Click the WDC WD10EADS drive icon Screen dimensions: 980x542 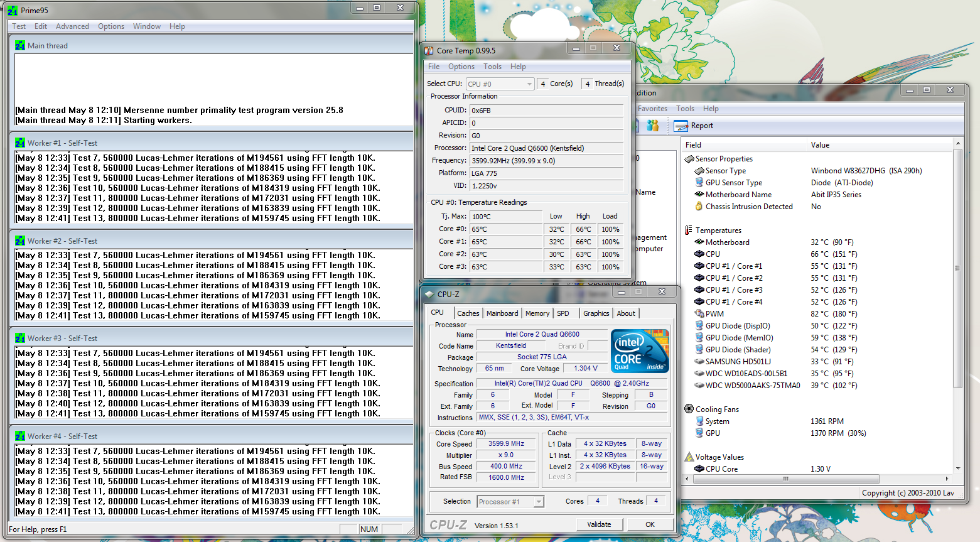click(699, 373)
